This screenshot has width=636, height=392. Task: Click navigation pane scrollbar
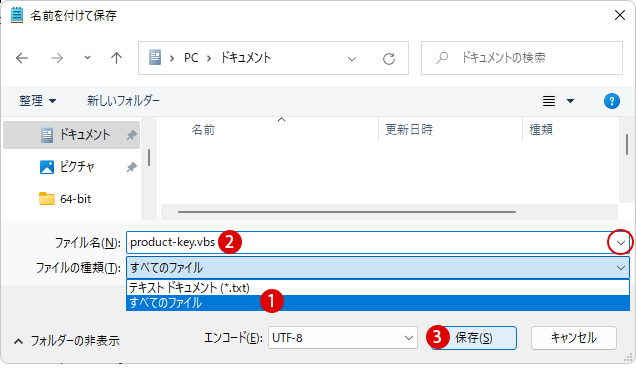pyautogui.click(x=149, y=157)
